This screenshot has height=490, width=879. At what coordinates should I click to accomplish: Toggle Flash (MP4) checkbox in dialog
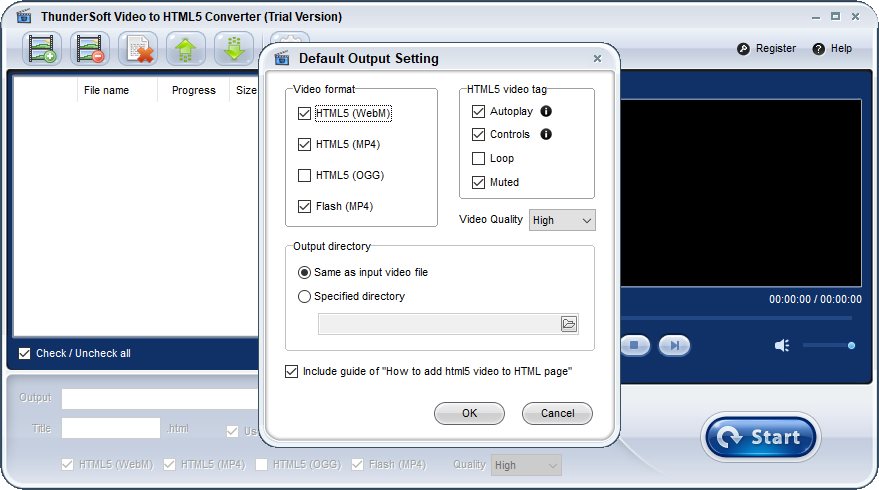point(304,206)
